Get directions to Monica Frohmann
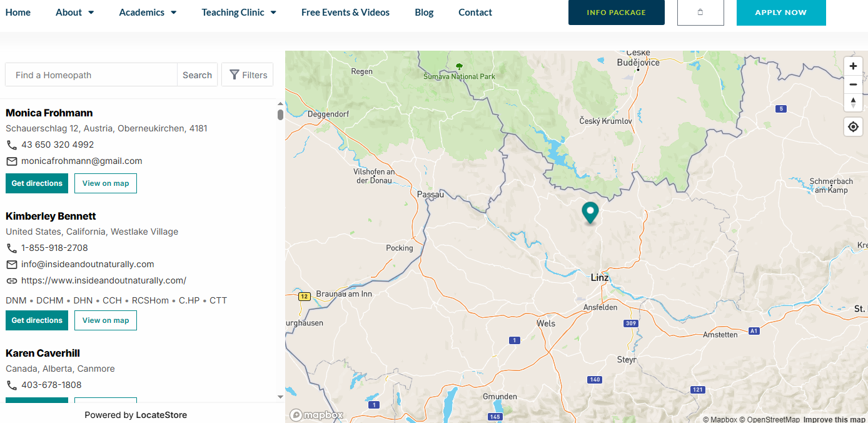Viewport: 868px width, 423px height. point(37,183)
